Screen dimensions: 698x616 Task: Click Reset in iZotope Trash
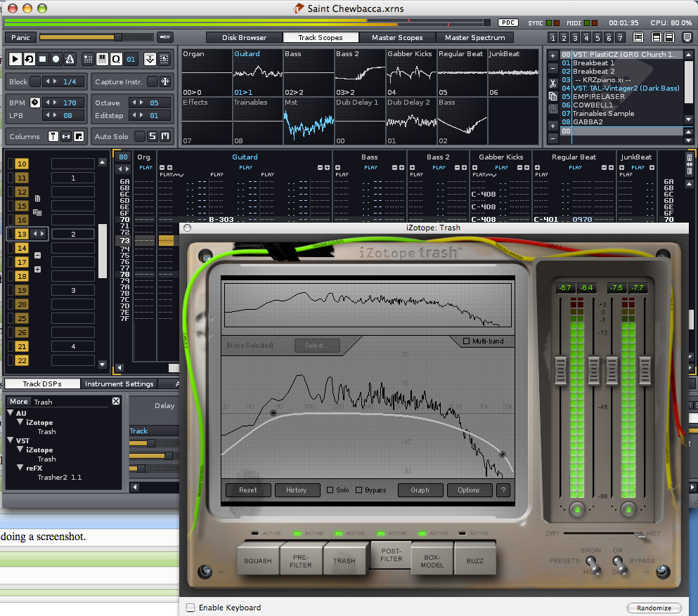pyautogui.click(x=247, y=490)
